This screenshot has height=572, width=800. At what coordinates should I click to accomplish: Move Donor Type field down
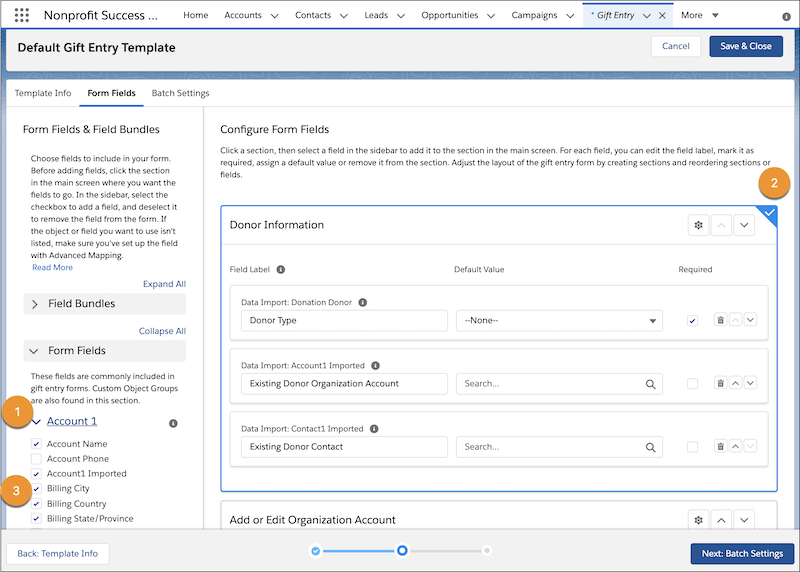tap(750, 320)
